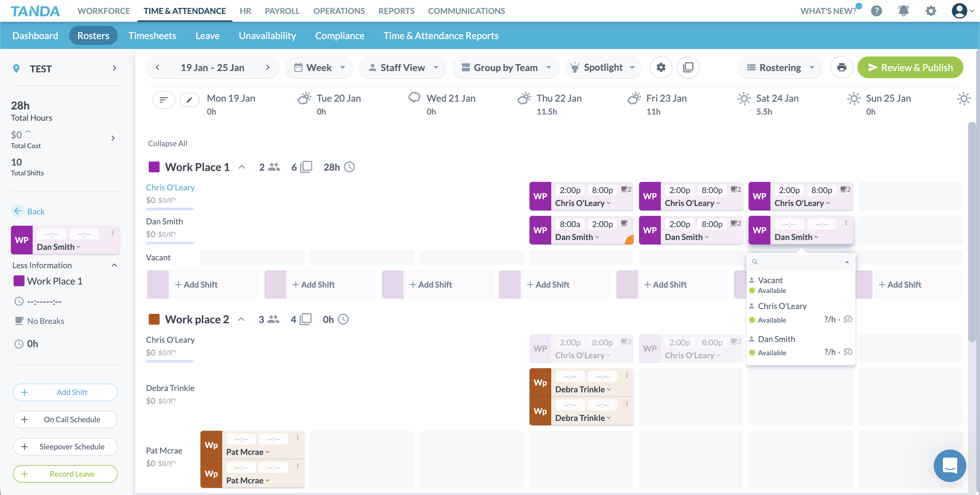Switch to the Timesheets tab
The height and width of the screenshot is (495, 980).
(152, 35)
